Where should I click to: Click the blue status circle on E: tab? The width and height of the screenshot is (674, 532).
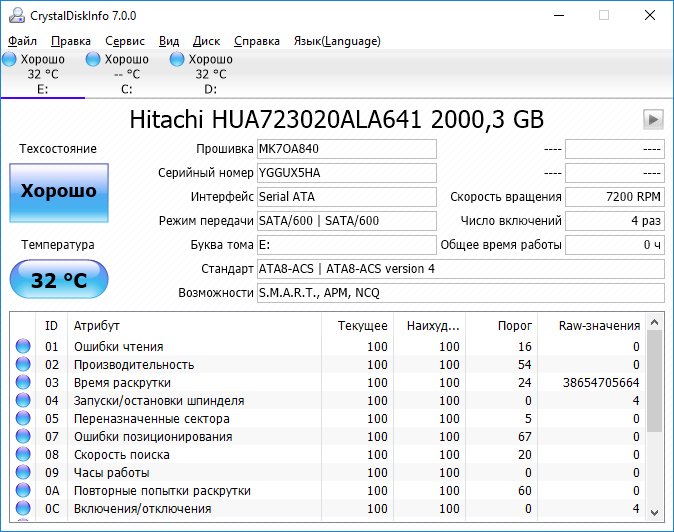coord(9,59)
